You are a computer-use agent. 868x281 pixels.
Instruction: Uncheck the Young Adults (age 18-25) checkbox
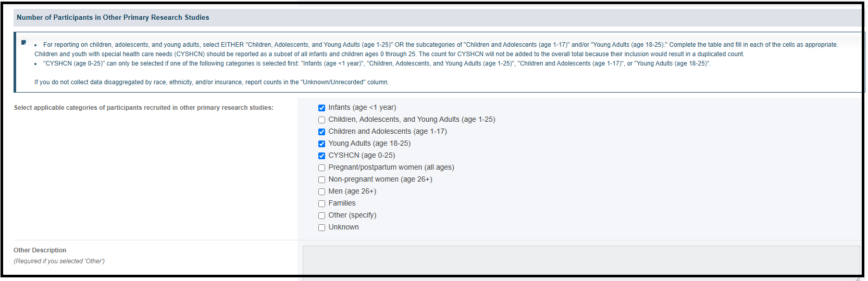(321, 144)
